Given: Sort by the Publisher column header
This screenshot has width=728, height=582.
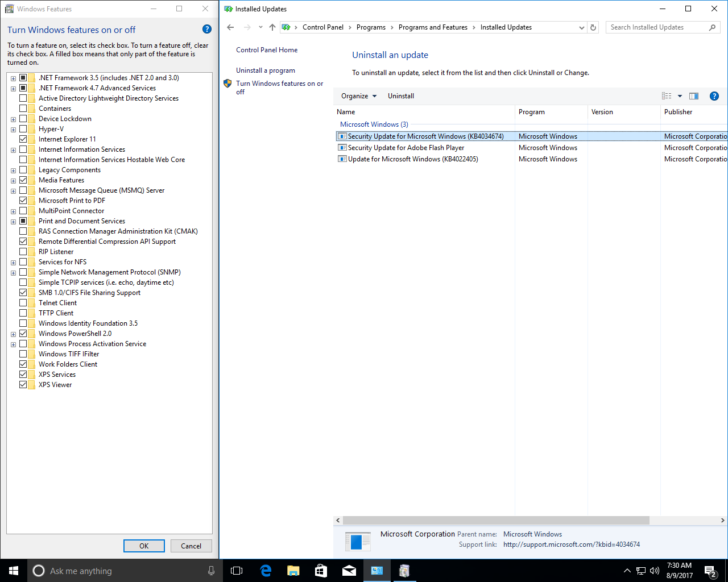Looking at the screenshot, I should click(694, 112).
